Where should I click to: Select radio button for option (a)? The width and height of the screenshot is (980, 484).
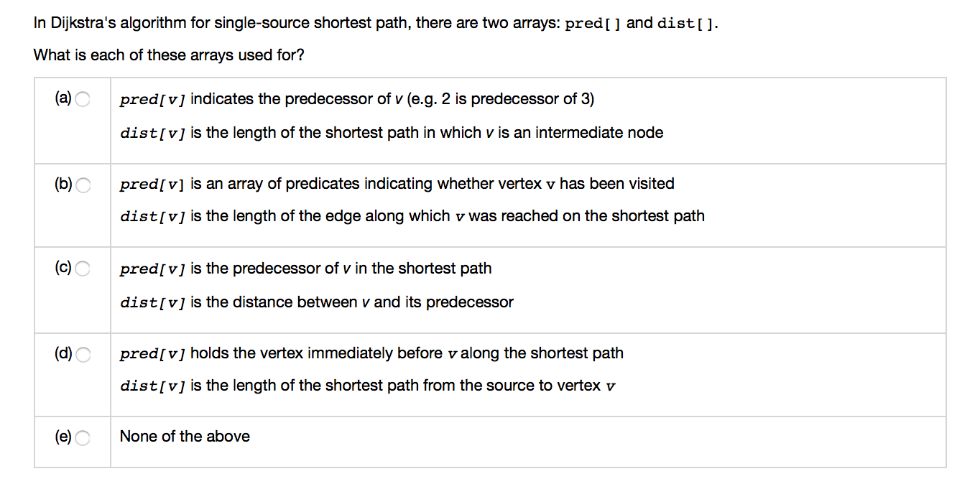83,99
